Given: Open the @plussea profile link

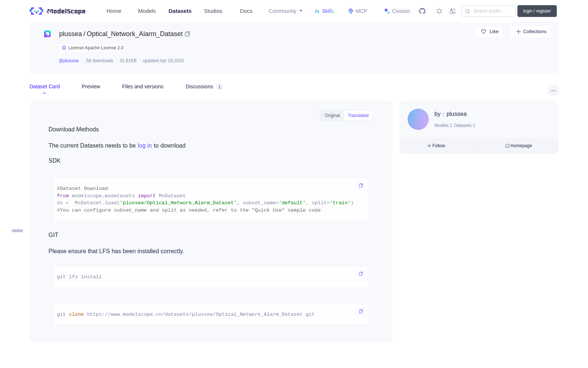Looking at the screenshot, I should point(69,61).
